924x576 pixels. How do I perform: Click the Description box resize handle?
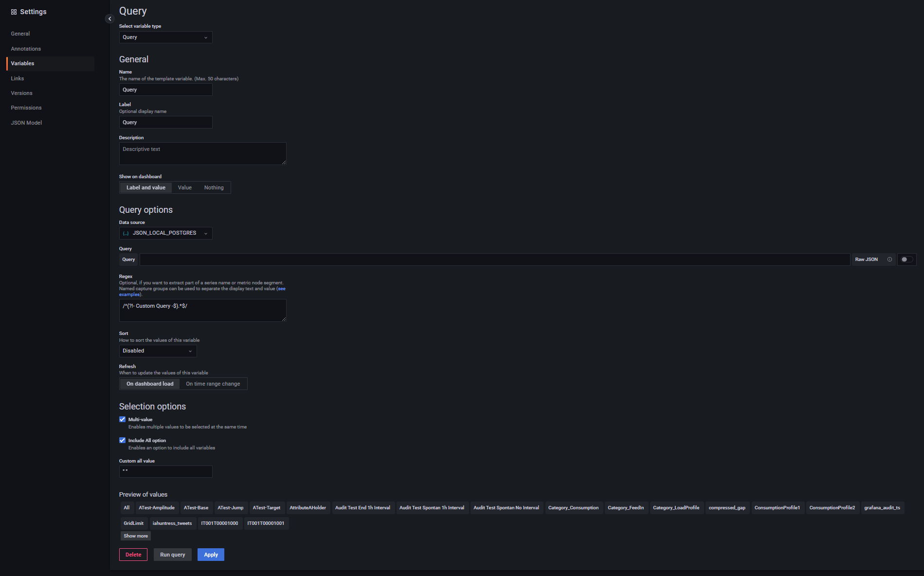pos(284,162)
